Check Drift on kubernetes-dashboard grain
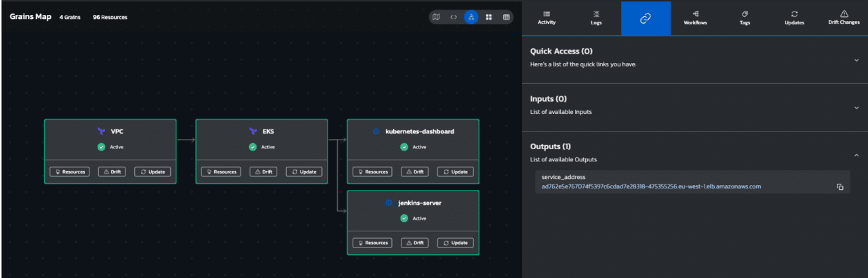 (415, 172)
